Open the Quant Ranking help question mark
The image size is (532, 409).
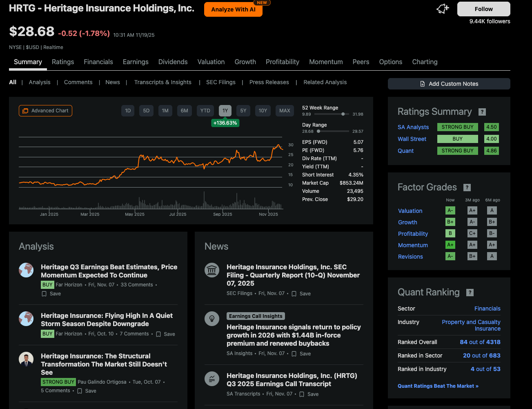click(470, 293)
